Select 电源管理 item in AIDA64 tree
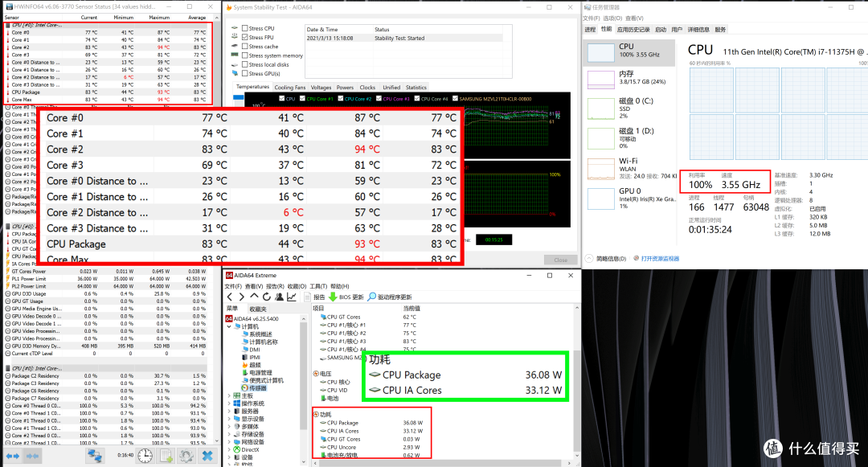This screenshot has height=467, width=868. pyautogui.click(x=257, y=373)
